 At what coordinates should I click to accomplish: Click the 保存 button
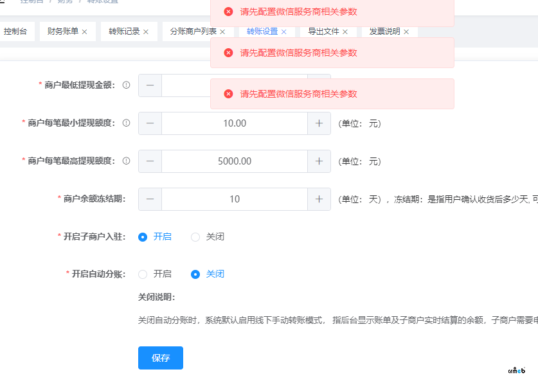click(x=161, y=358)
